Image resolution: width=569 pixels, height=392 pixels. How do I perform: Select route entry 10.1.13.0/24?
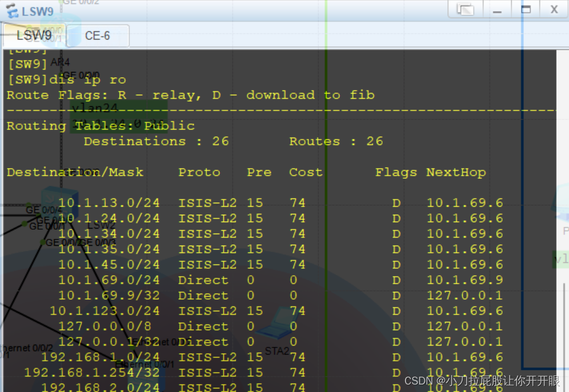280,202
